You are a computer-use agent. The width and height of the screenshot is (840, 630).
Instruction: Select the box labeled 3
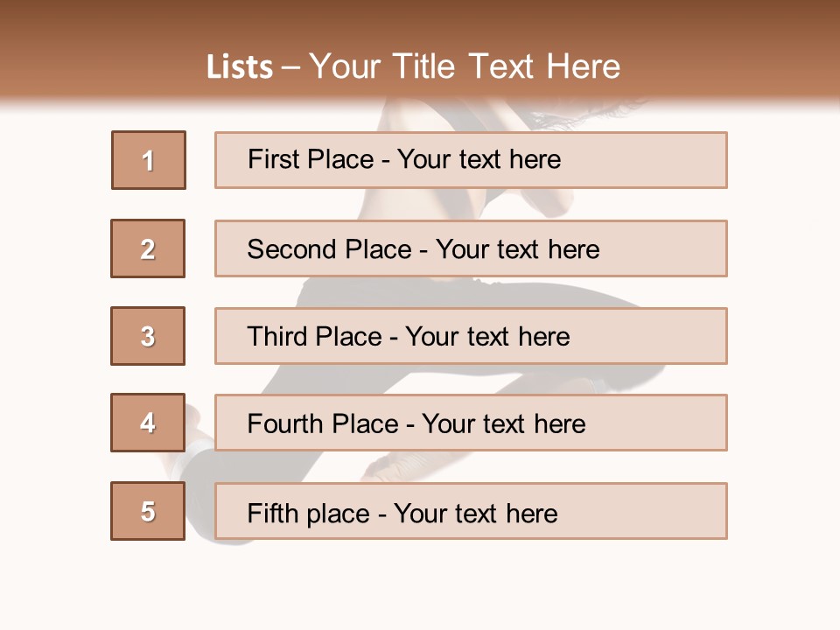148,336
